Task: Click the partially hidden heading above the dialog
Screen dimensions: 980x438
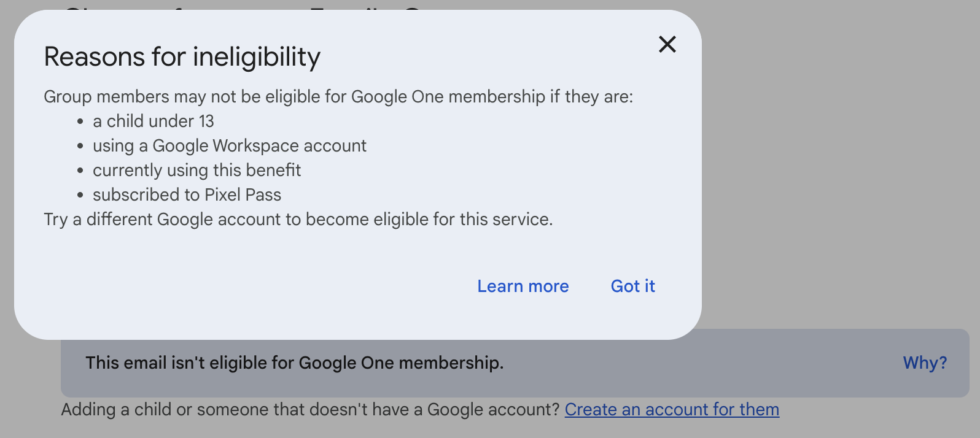Action: 246,7
